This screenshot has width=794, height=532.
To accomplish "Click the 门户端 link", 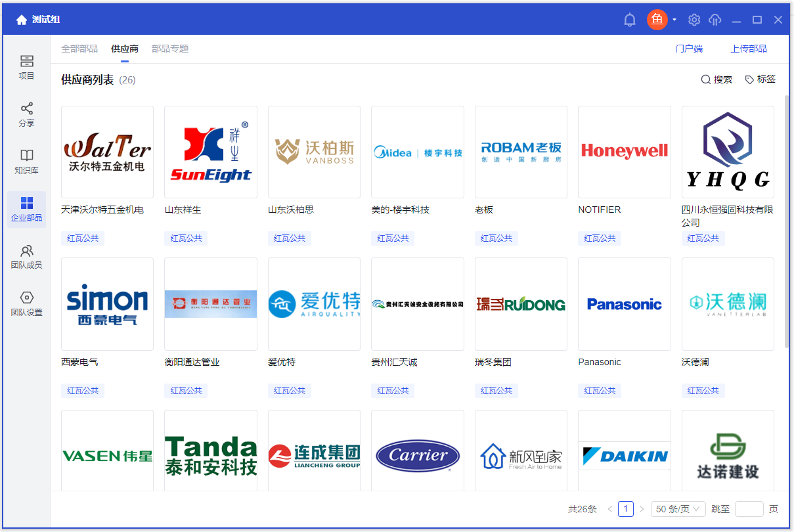I will [689, 49].
